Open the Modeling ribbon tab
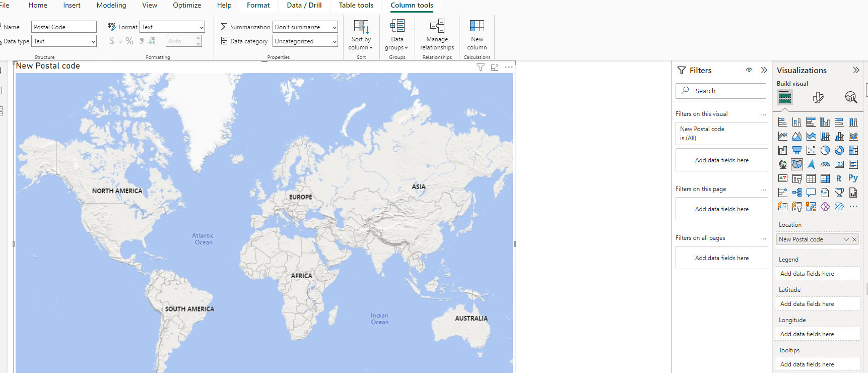 pyautogui.click(x=111, y=5)
